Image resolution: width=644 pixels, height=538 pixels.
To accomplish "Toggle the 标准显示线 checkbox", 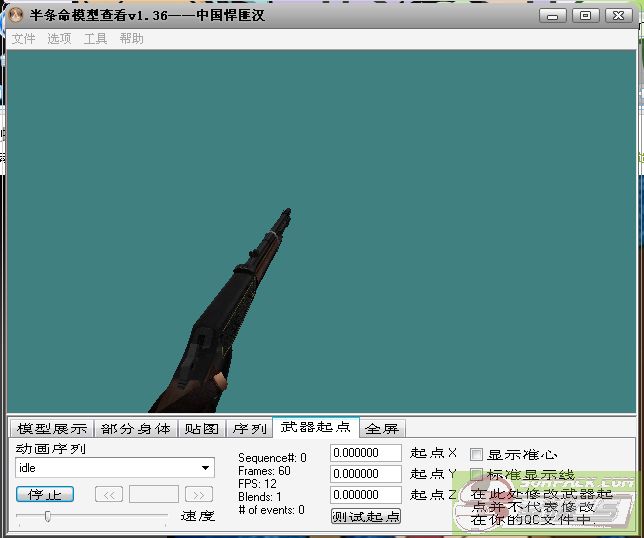I will point(477,474).
